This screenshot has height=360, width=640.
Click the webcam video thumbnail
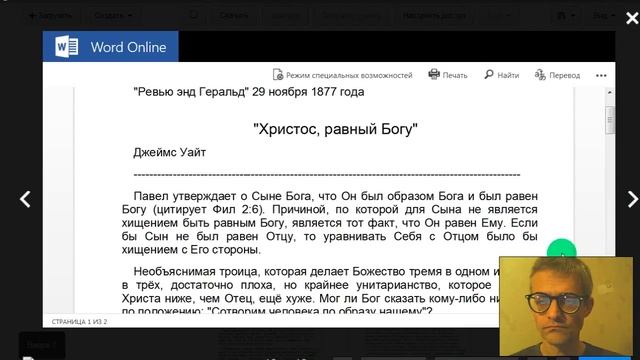pyautogui.click(x=566, y=306)
